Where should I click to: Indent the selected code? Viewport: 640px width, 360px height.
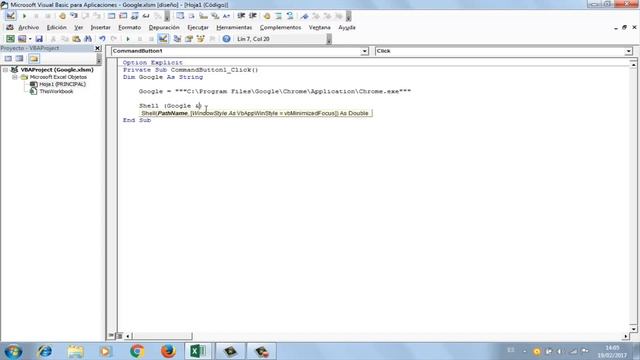pos(241,16)
